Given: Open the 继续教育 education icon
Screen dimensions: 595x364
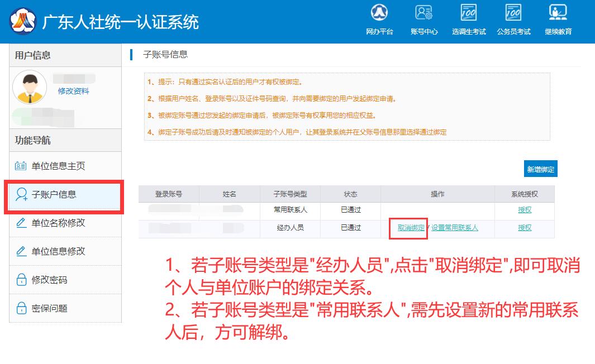Looking at the screenshot, I should coord(558,13).
